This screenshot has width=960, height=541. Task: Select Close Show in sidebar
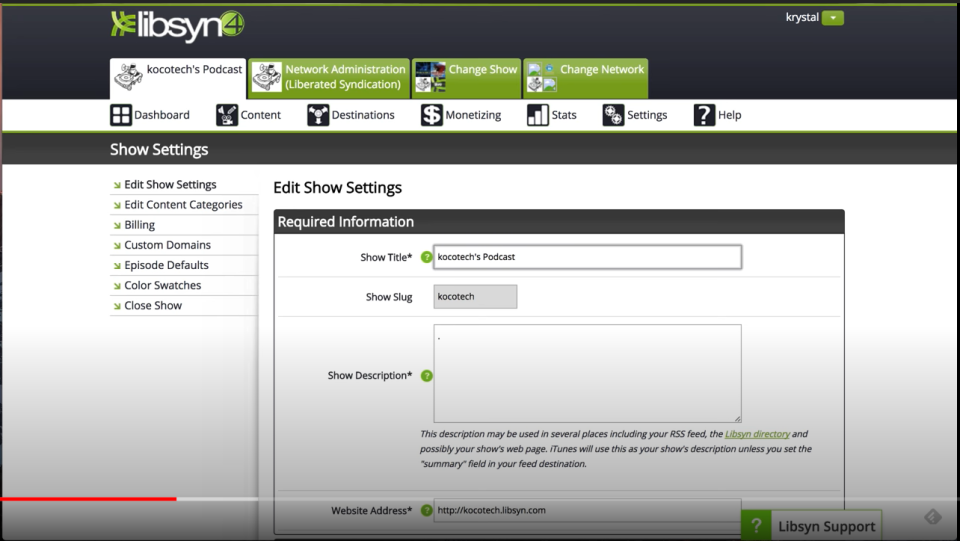153,306
